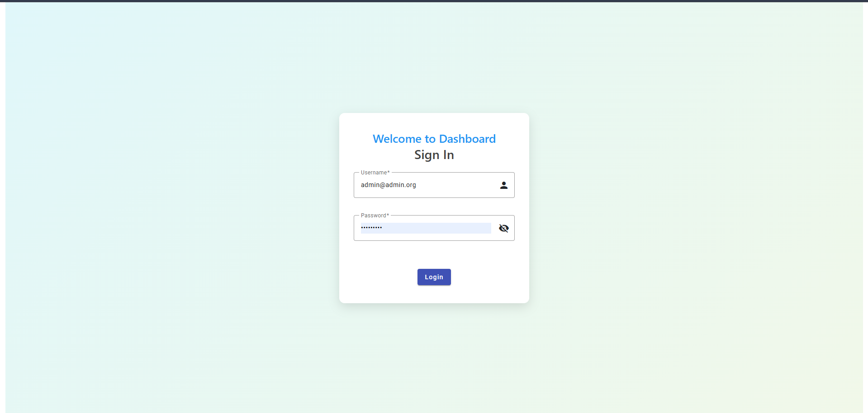Click the "Sign In" heading
This screenshot has height=413, width=868.
[x=434, y=155]
